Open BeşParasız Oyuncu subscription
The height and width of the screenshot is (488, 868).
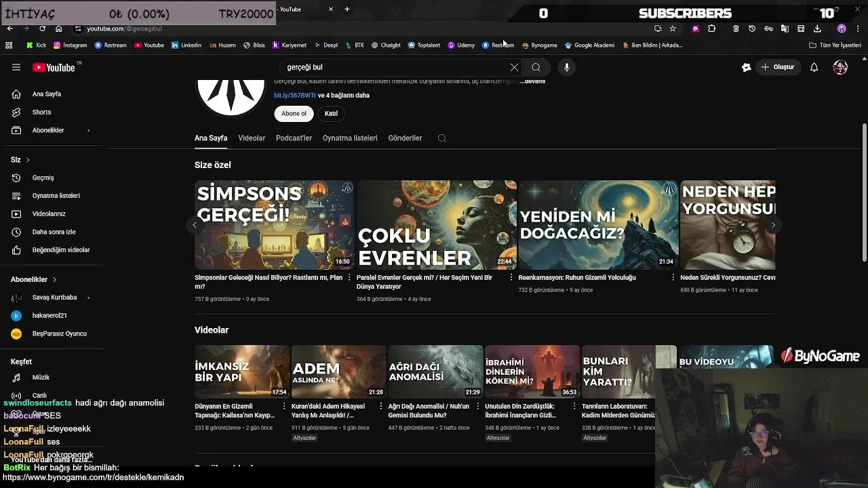[x=59, y=333]
